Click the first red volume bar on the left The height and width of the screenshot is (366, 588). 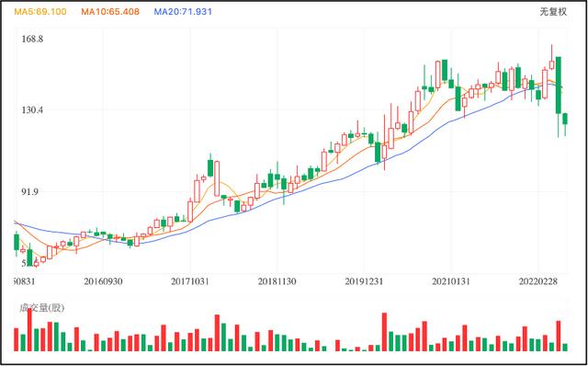pos(17,339)
